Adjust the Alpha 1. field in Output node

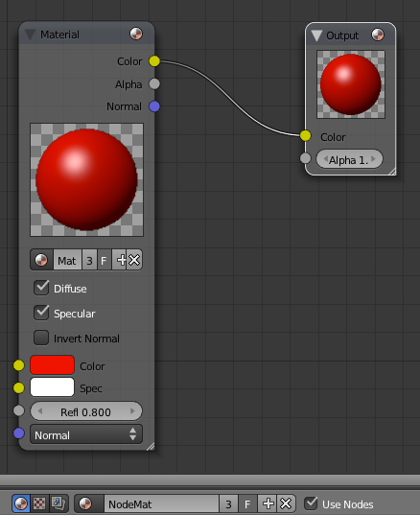click(x=349, y=159)
